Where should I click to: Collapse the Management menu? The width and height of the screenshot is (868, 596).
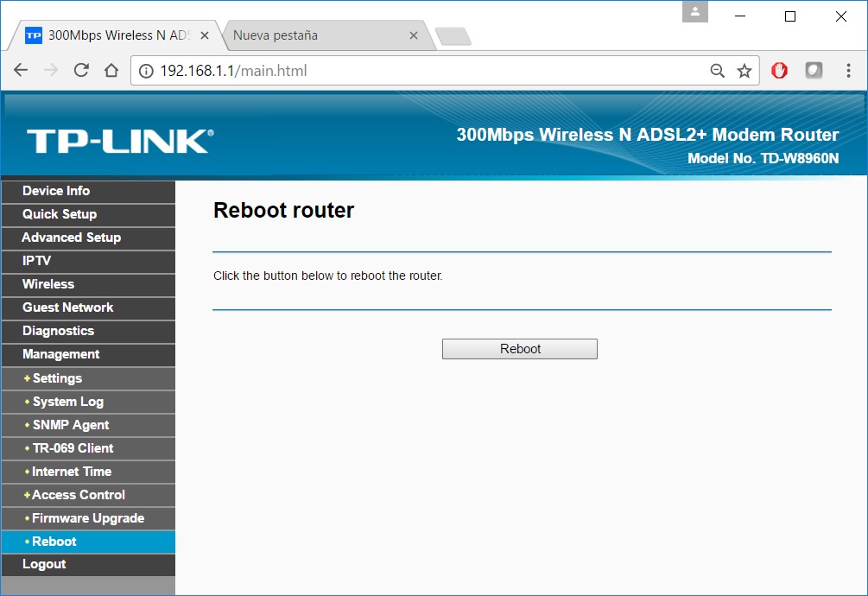pyautogui.click(x=89, y=354)
